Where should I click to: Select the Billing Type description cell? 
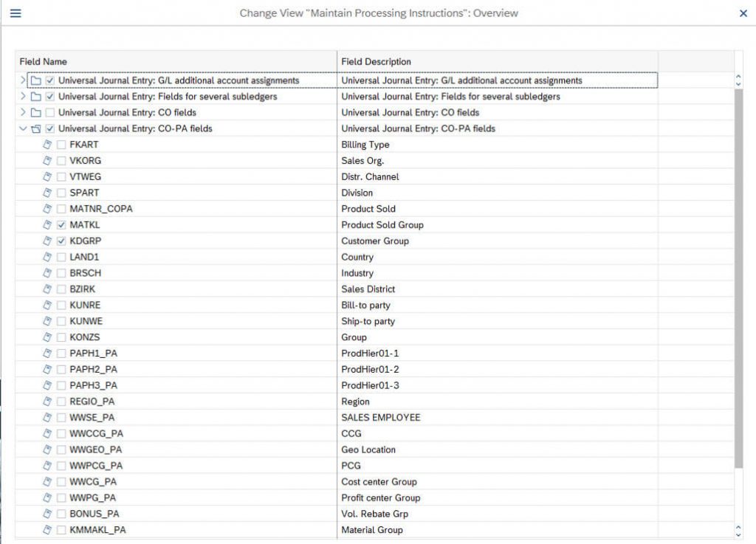pyautogui.click(x=498, y=145)
